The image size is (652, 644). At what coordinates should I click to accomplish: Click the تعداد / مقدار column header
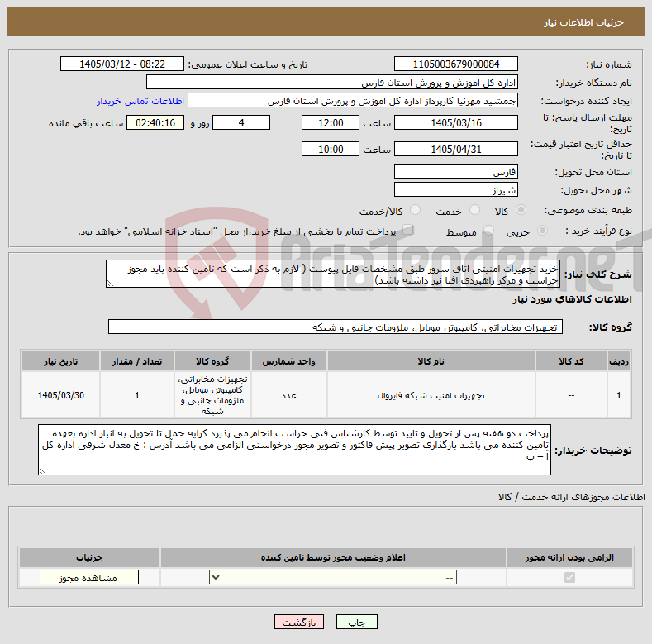pyautogui.click(x=137, y=361)
